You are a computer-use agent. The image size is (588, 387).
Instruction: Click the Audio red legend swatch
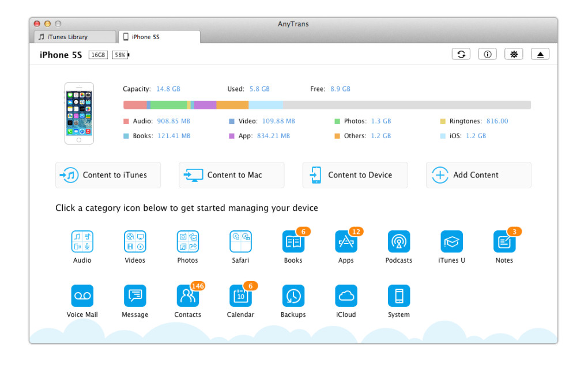[x=126, y=122]
